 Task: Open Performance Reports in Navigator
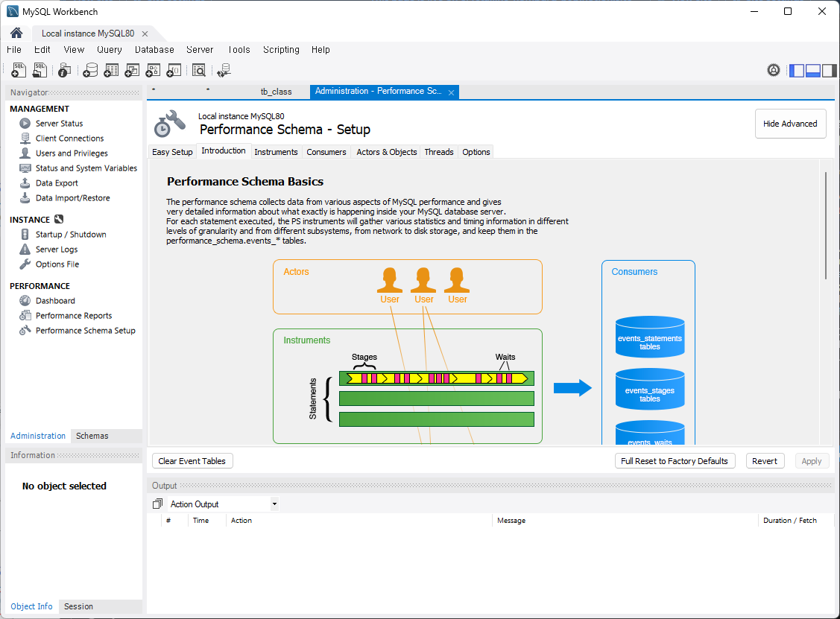coord(74,316)
